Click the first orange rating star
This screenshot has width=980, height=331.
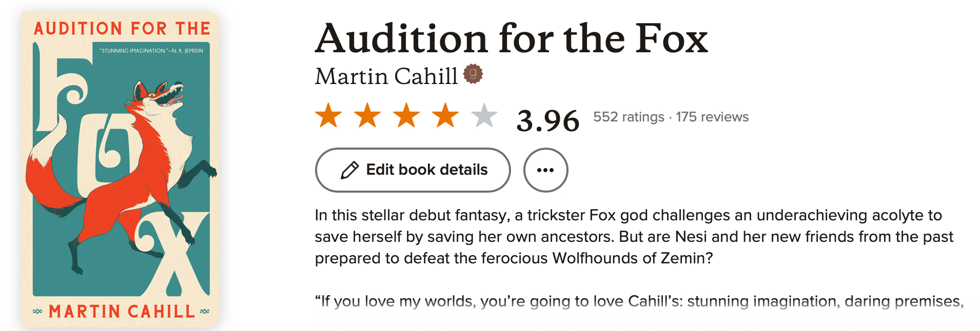pyautogui.click(x=328, y=115)
